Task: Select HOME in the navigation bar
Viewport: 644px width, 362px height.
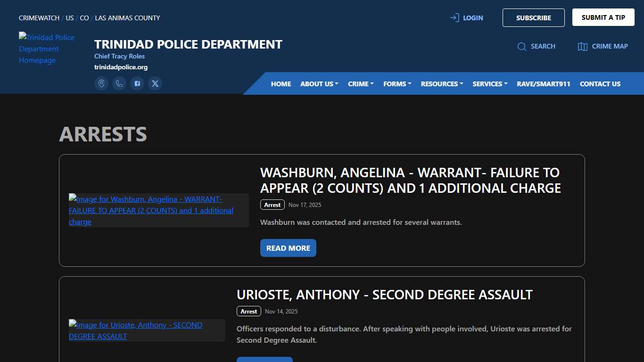Action: 281,83
